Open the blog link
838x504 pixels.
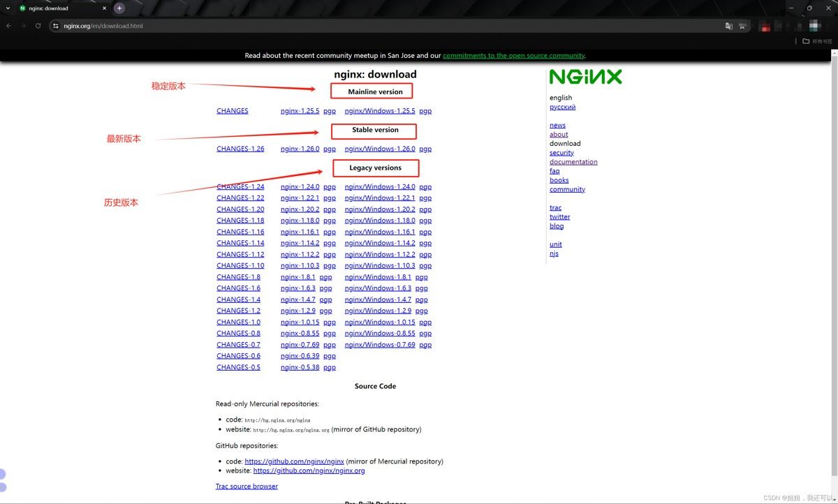557,226
